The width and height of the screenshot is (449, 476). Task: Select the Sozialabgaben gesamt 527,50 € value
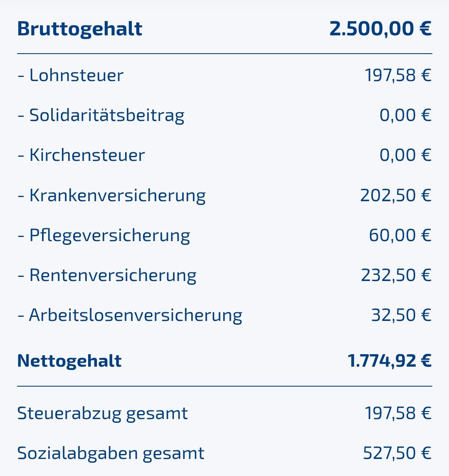(x=397, y=453)
